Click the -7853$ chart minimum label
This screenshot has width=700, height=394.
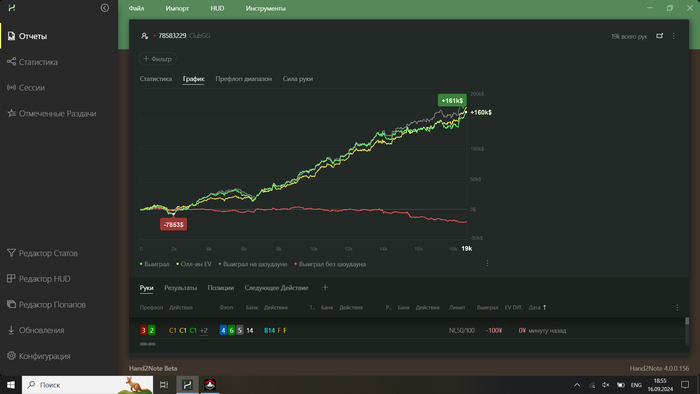[173, 224]
